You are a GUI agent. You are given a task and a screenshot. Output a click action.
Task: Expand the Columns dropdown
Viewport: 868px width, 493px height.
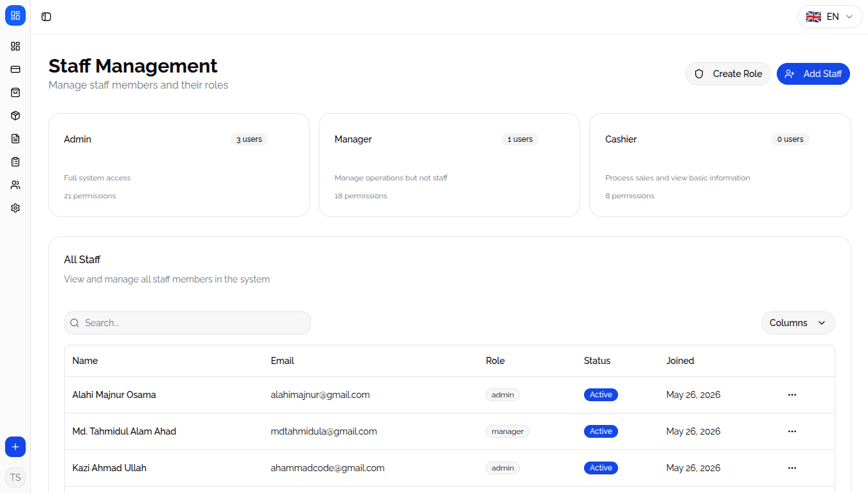(798, 323)
